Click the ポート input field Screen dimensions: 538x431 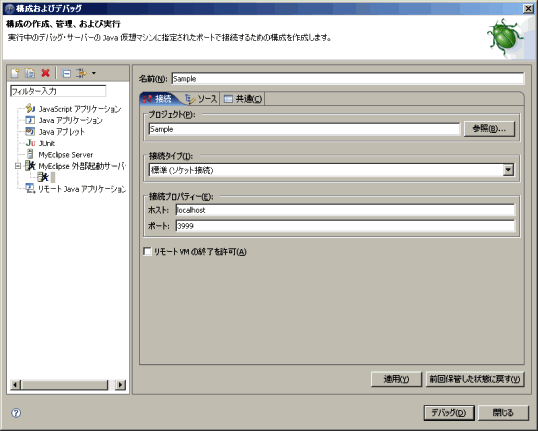click(345, 226)
